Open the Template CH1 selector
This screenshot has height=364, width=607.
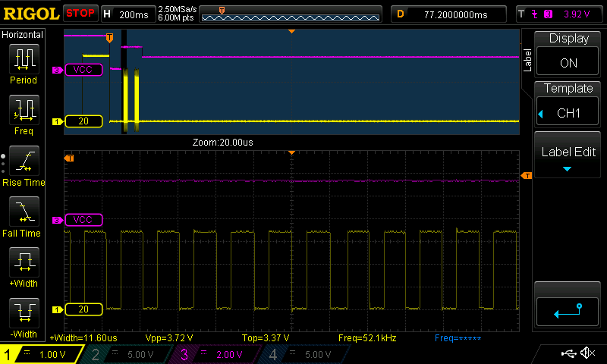tap(568, 105)
